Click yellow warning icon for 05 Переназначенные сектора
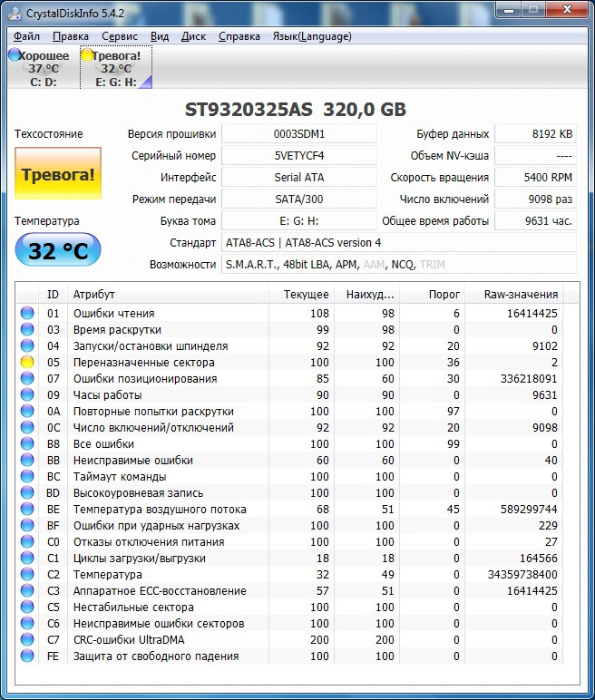595x700 pixels. [27, 362]
